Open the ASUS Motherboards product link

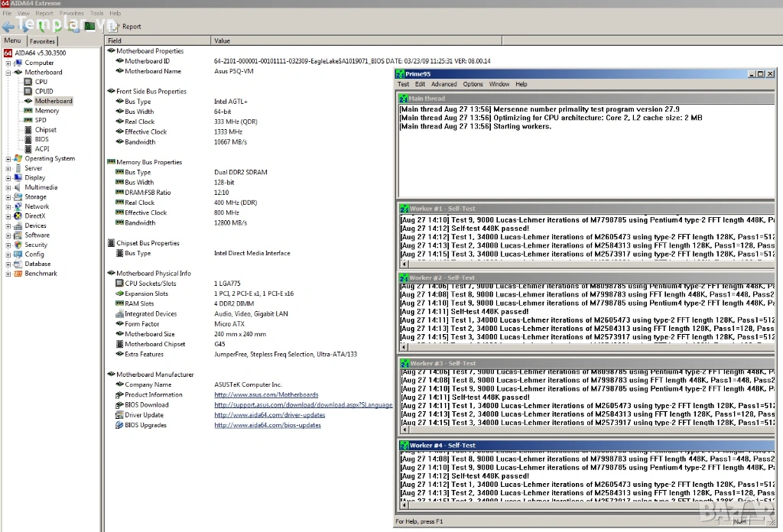pyautogui.click(x=252, y=395)
